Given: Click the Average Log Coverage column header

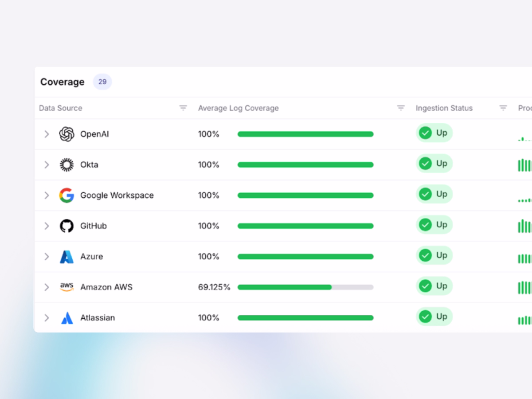Looking at the screenshot, I should coord(238,108).
